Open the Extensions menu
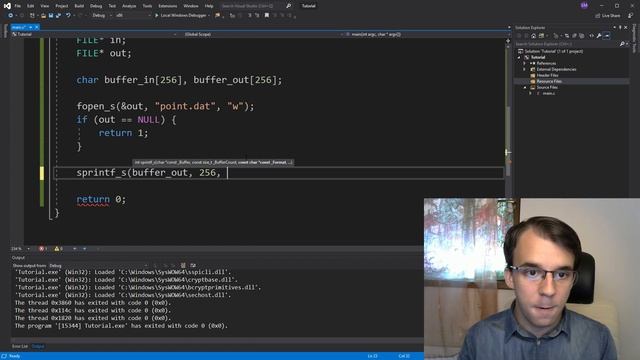Viewport: 640px width, 360px height. 168,6
